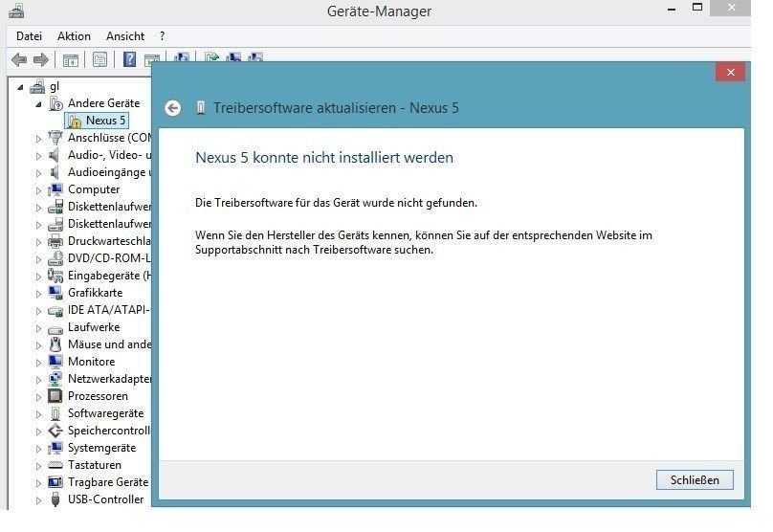Expand the Tastaturen node arrow
Viewport: 773px width, 532px height.
pyautogui.click(x=38, y=466)
